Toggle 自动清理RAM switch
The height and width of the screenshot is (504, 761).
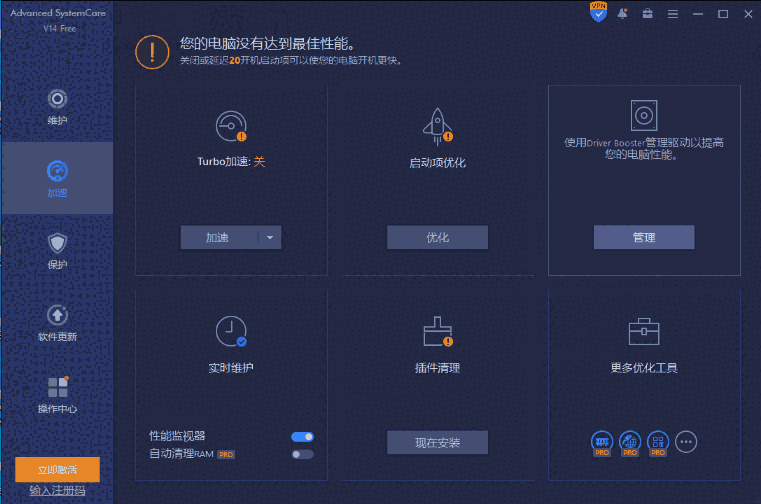coord(302,454)
